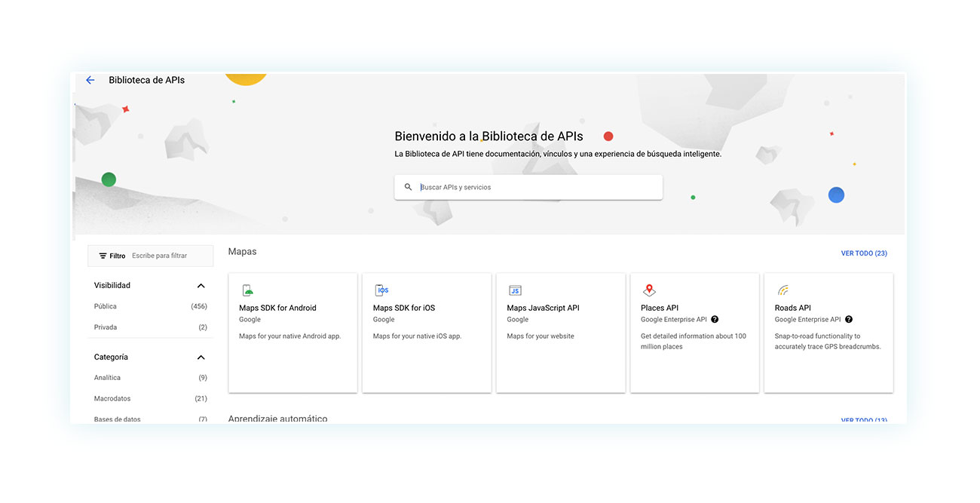Screen dimensions: 980x503
Task: Click Google provider text under Maps SDK for iOS
Action: tap(384, 320)
